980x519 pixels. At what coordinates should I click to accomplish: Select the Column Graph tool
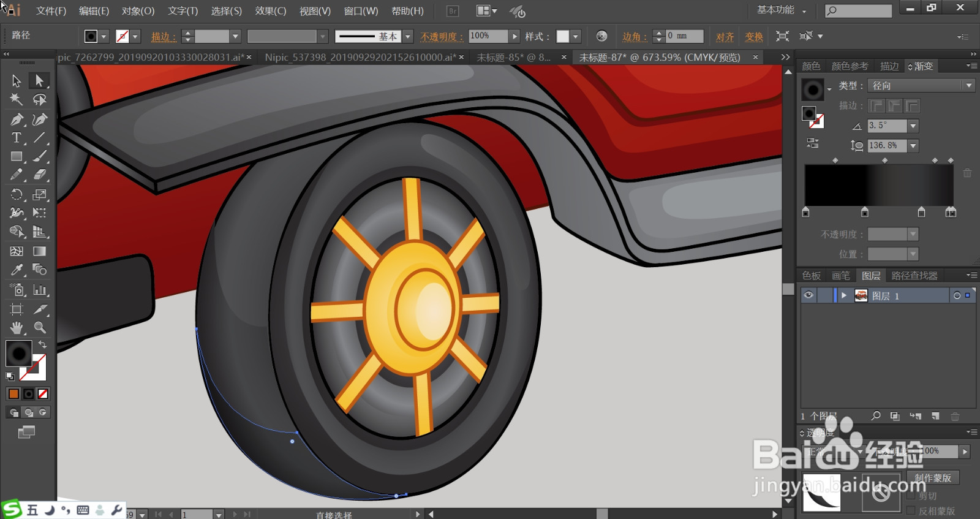tap(39, 290)
